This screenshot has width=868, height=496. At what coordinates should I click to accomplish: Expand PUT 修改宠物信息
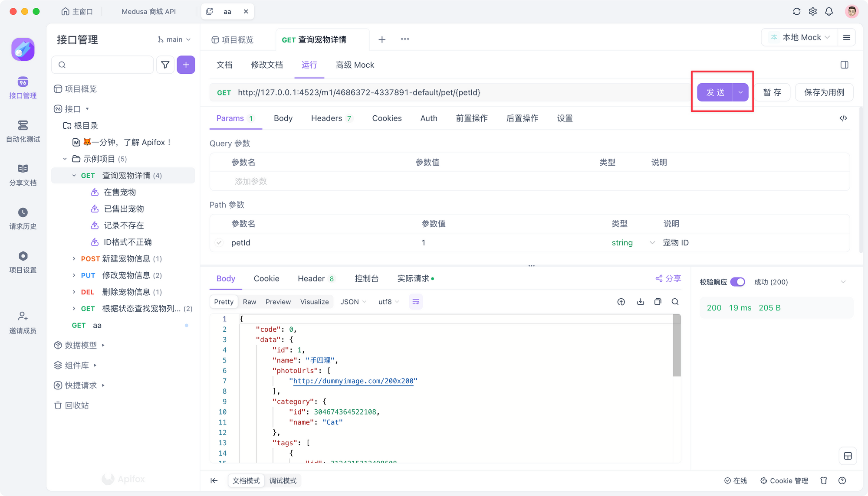74,275
